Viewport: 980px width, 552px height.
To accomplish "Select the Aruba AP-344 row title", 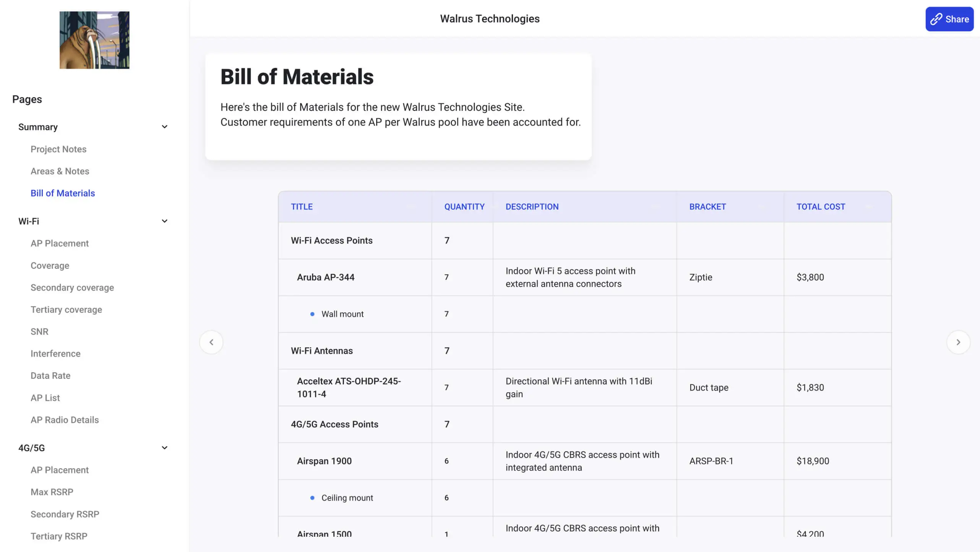I will coord(326,277).
